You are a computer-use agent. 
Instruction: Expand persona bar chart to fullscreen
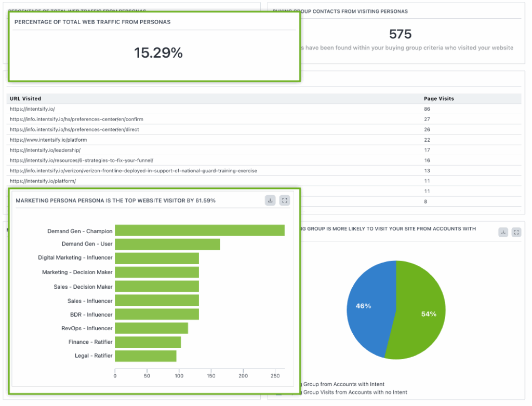[x=284, y=200]
